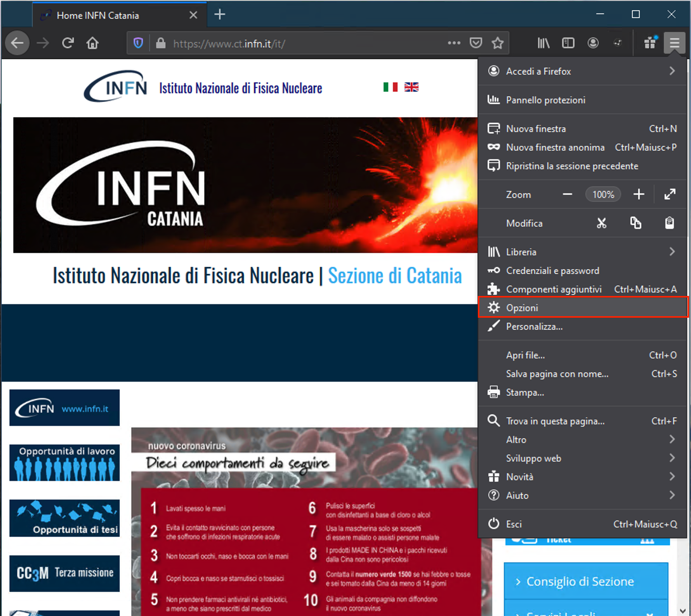Click the INFN Catania volcano banner
The image size is (691, 616).
[245, 185]
